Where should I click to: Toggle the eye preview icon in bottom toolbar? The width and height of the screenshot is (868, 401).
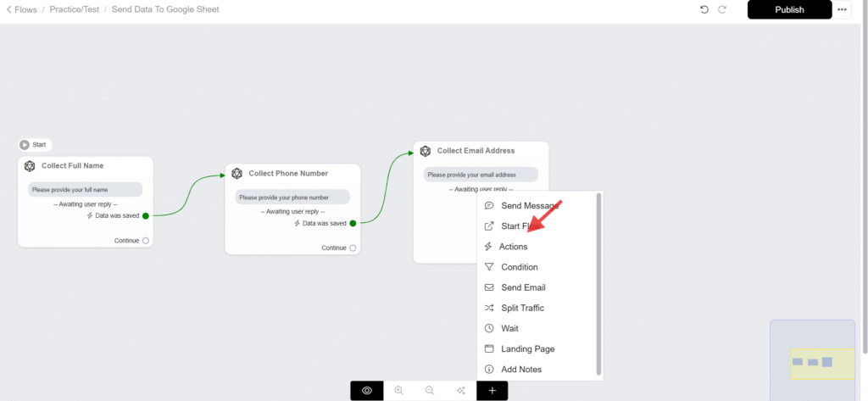tap(367, 391)
